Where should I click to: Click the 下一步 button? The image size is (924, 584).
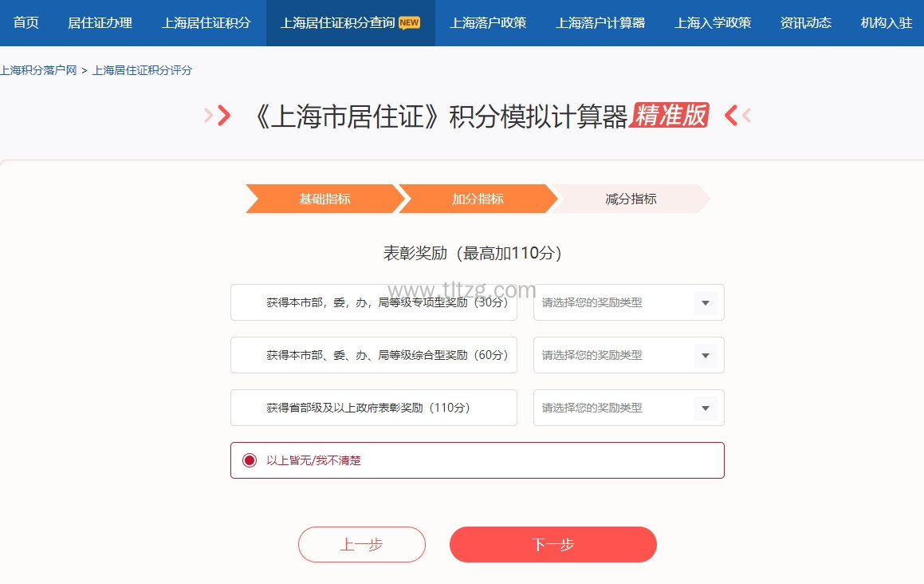point(552,545)
